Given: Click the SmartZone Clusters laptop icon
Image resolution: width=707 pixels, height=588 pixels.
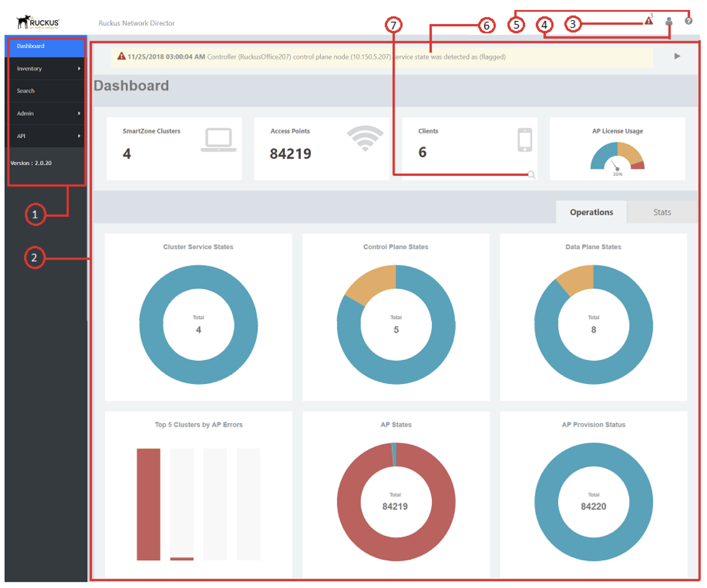Looking at the screenshot, I should point(219,140).
